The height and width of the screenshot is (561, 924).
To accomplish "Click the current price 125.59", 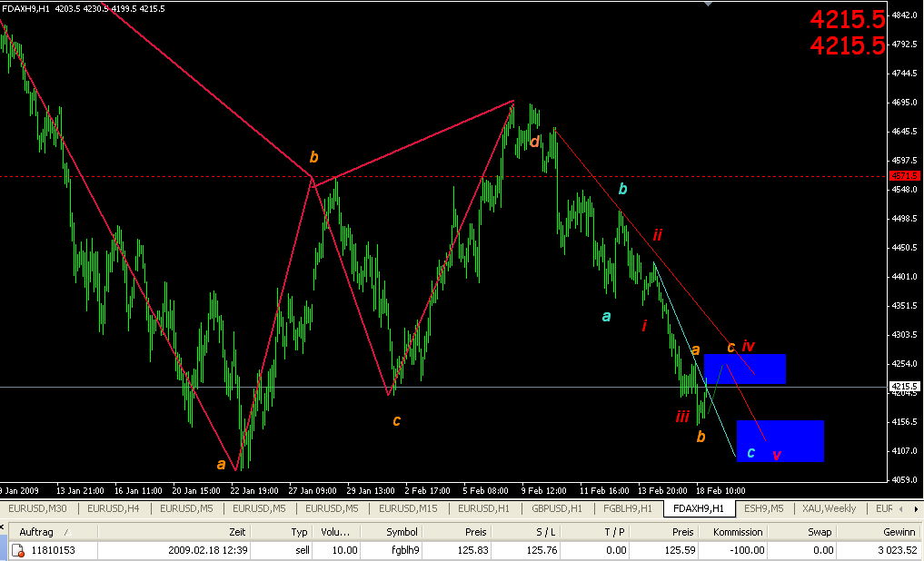I will 680,550.
